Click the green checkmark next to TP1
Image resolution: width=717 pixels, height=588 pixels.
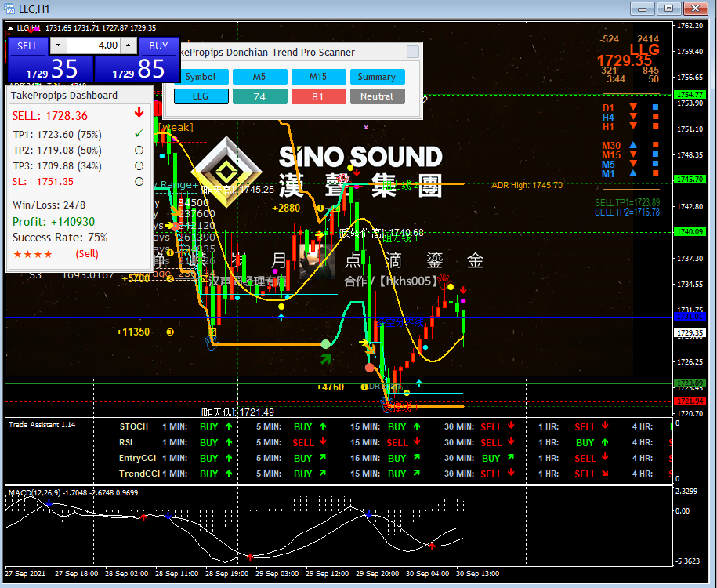139,133
